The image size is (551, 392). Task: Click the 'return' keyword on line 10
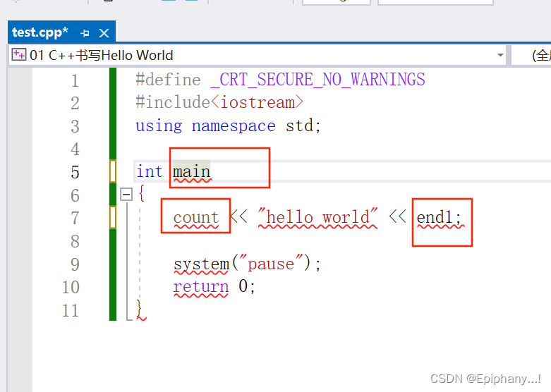[200, 287]
